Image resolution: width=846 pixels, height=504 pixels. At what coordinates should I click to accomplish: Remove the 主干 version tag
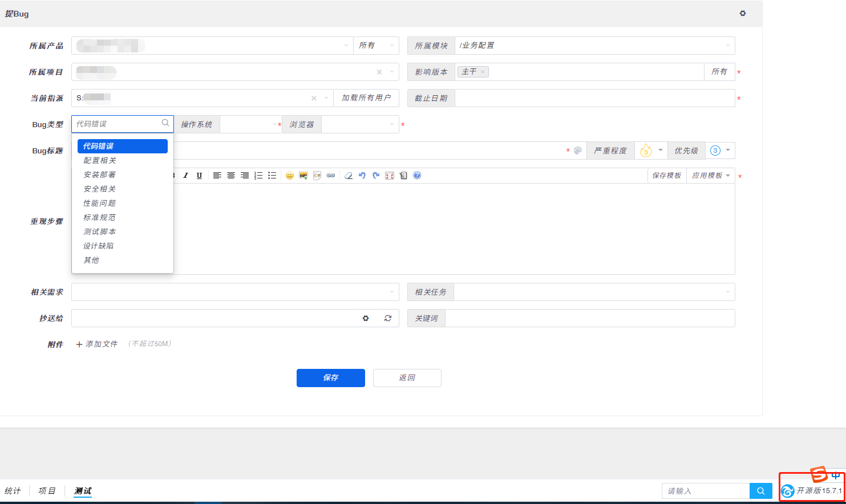pos(483,72)
